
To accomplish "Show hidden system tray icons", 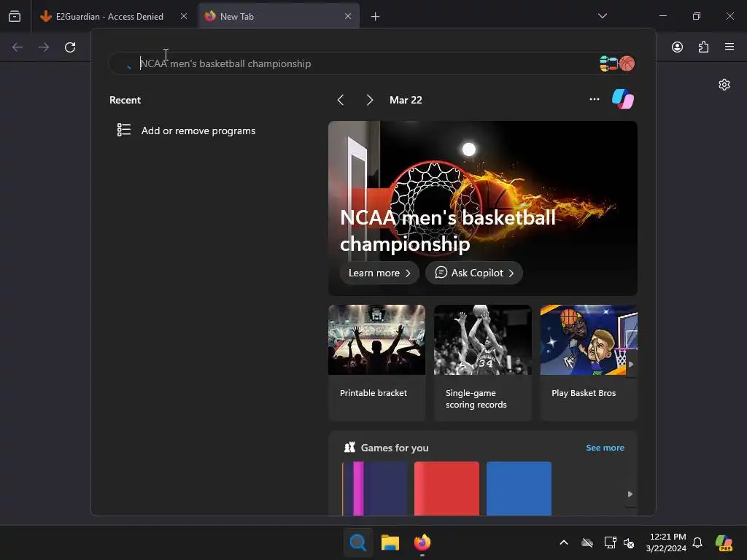I will (564, 542).
